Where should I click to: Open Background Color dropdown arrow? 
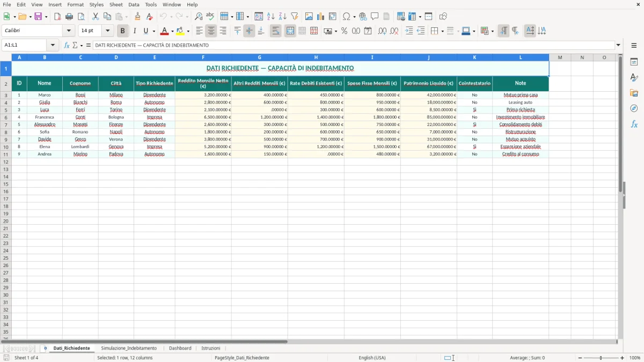tap(188, 31)
